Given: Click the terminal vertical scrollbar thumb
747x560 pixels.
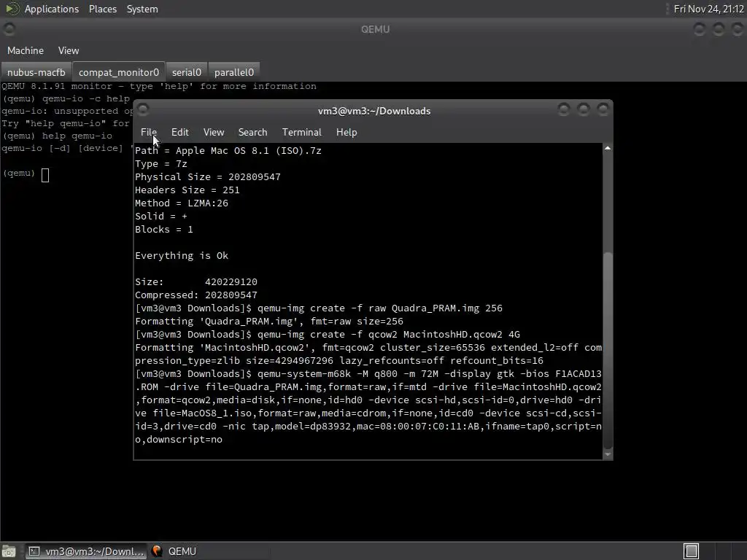Looking at the screenshot, I should [608, 350].
